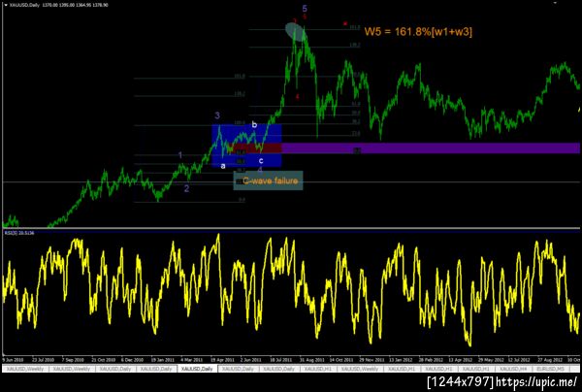Select the 'b' corrective wave label
The image size is (582, 392).
point(254,124)
